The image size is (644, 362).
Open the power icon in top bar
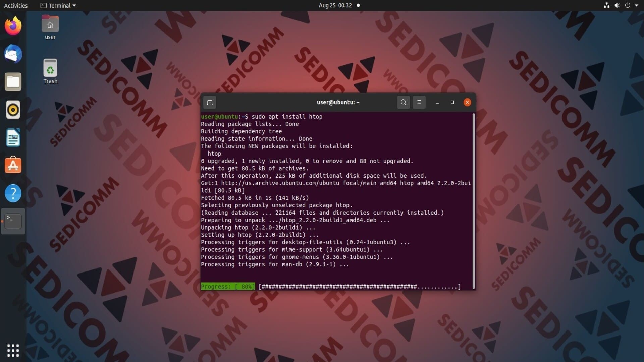[x=627, y=5]
